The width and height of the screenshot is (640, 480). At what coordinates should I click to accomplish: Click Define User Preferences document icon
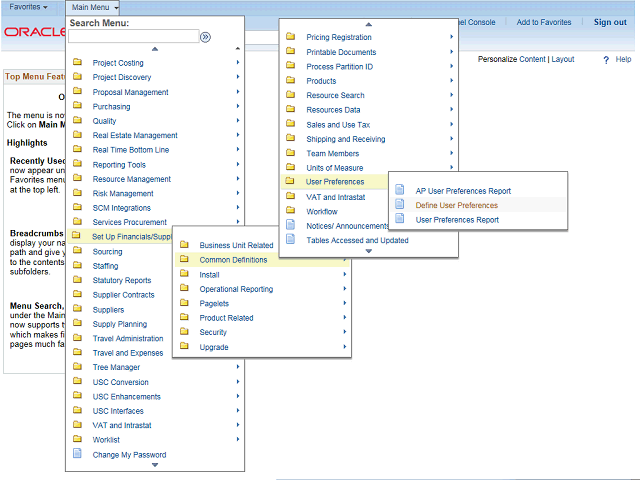(400, 204)
